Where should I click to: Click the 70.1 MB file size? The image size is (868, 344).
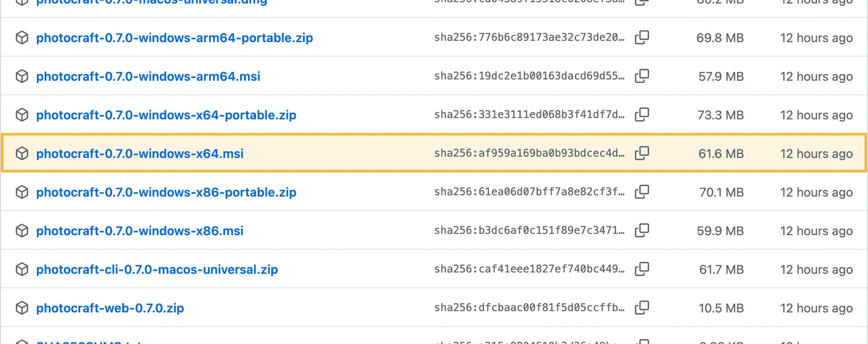[x=722, y=192]
